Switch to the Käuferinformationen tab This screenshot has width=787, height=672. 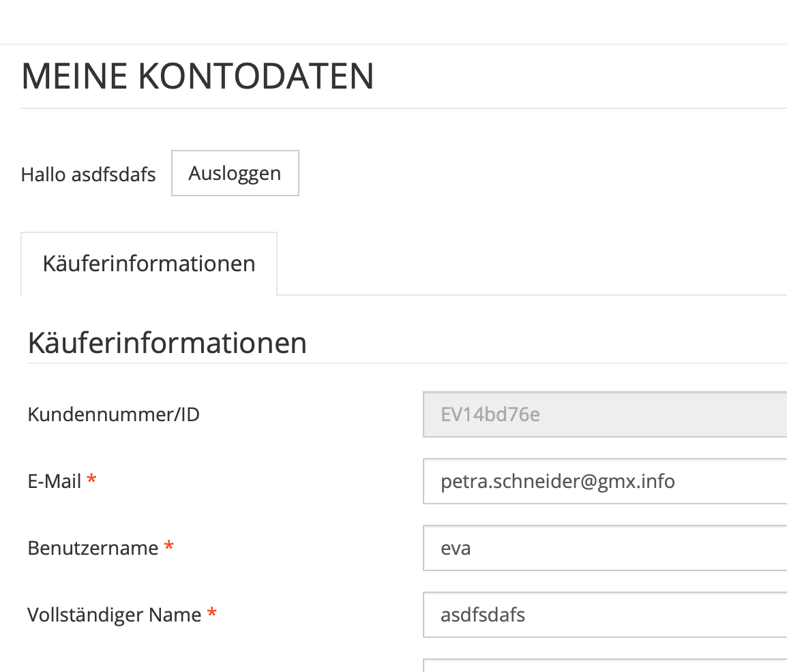(149, 264)
